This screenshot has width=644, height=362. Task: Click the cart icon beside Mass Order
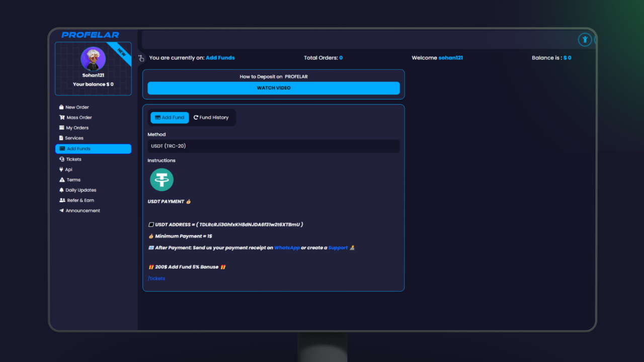(62, 118)
